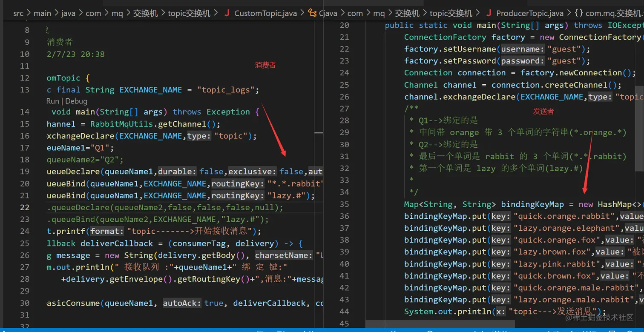Open the 'mq' breadcrumb in right editor
The image size is (644, 332).
point(379,13)
